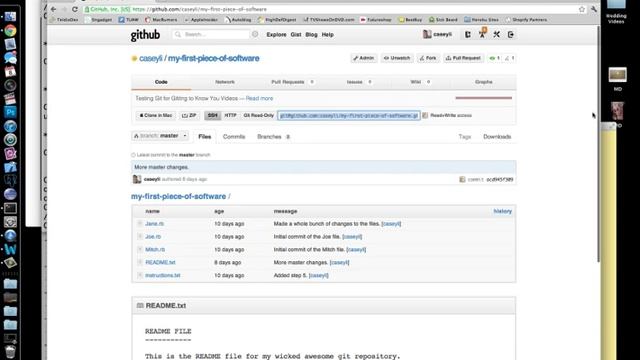The height and width of the screenshot is (360, 640).
Task: Select the SSH protocol button
Action: coord(213,116)
